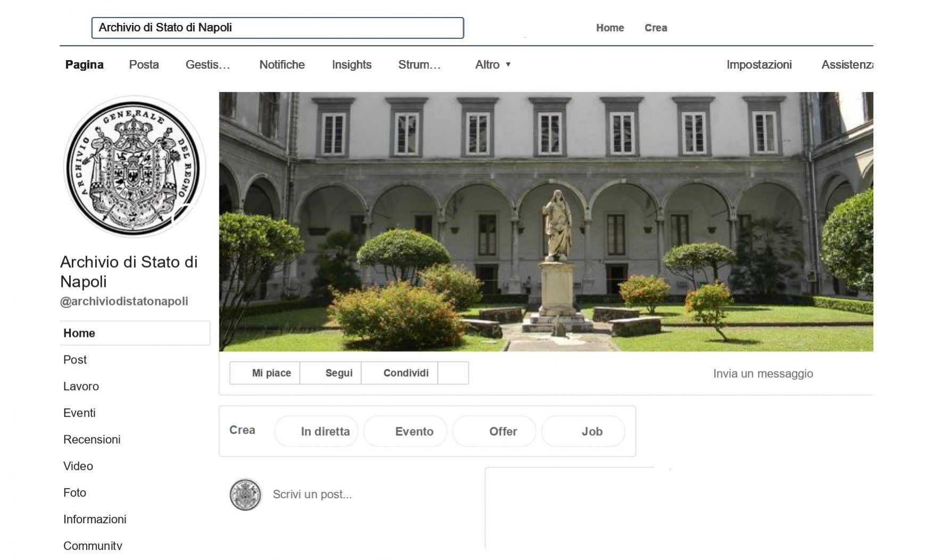Enable Segui to follow the page
Screen dimensions: 933x560
pyautogui.click(x=338, y=373)
